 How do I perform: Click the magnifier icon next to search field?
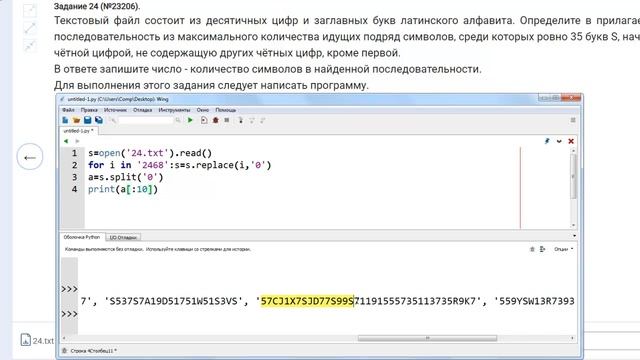[x=178, y=120]
